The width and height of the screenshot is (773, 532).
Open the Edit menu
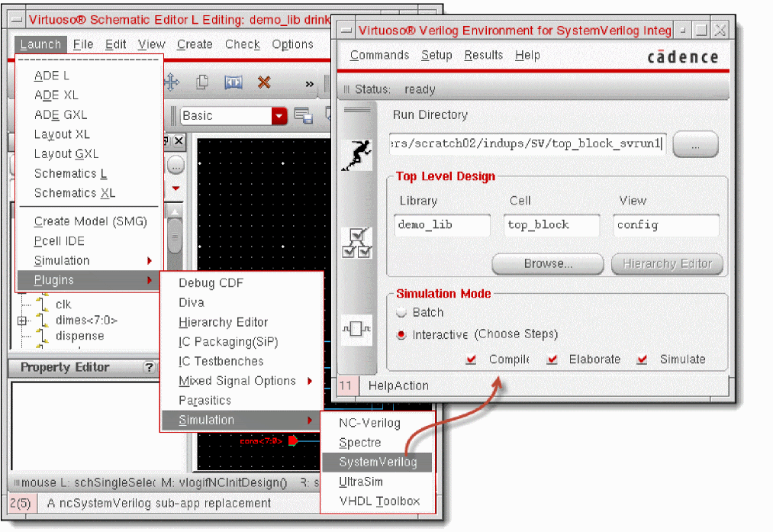(x=116, y=44)
